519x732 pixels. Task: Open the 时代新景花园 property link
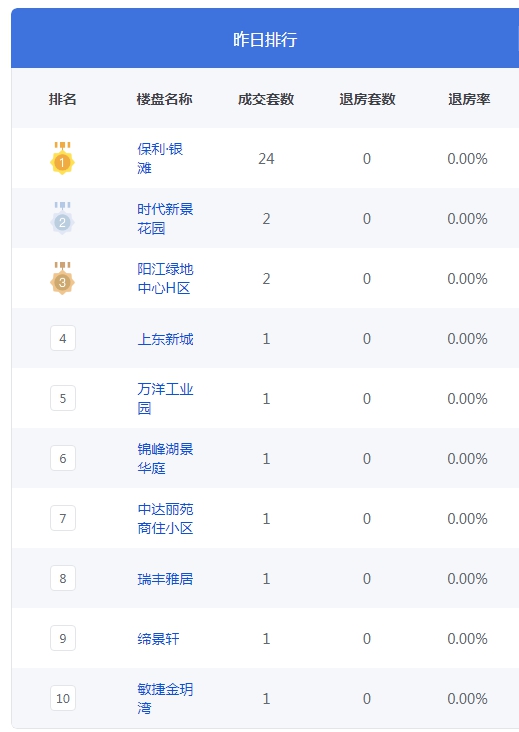tap(165, 218)
